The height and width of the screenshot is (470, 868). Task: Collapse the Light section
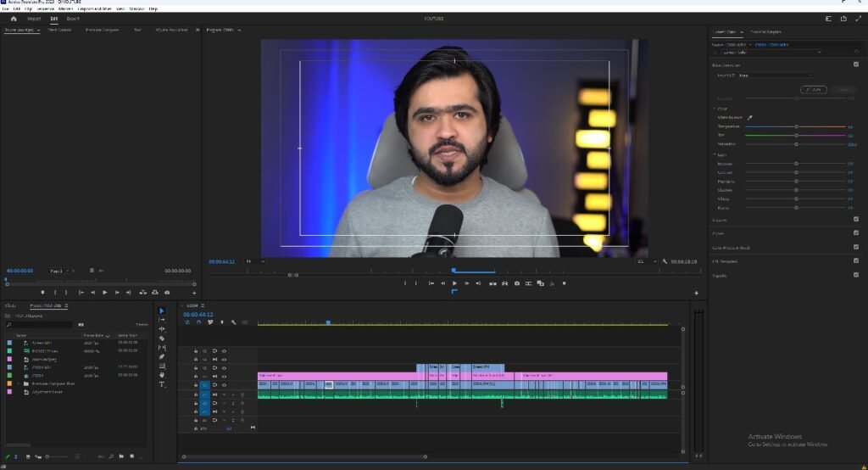(714, 154)
